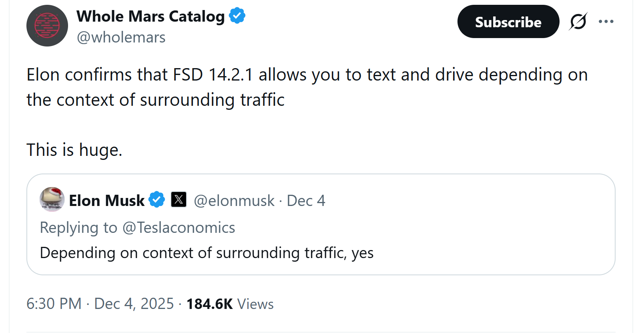Click the 'Dec 4' date on the quoted post
Image resolution: width=644 pixels, height=333 pixels.
pos(306,200)
